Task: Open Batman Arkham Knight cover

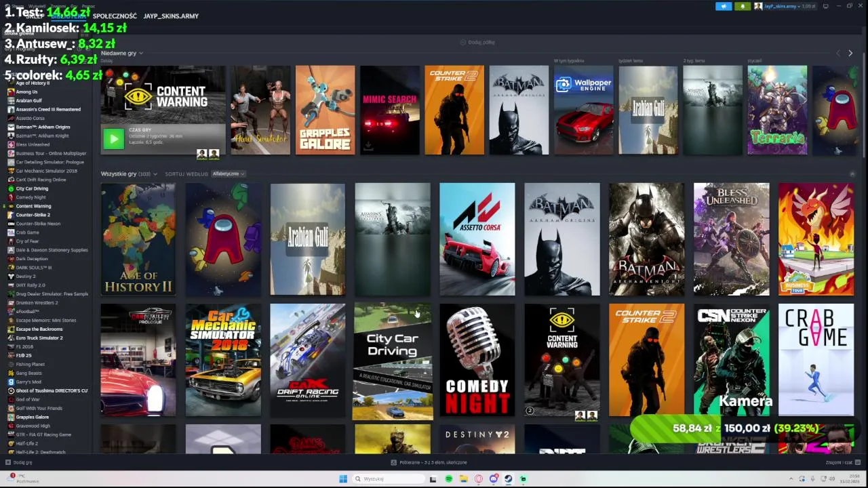Action: (x=646, y=239)
